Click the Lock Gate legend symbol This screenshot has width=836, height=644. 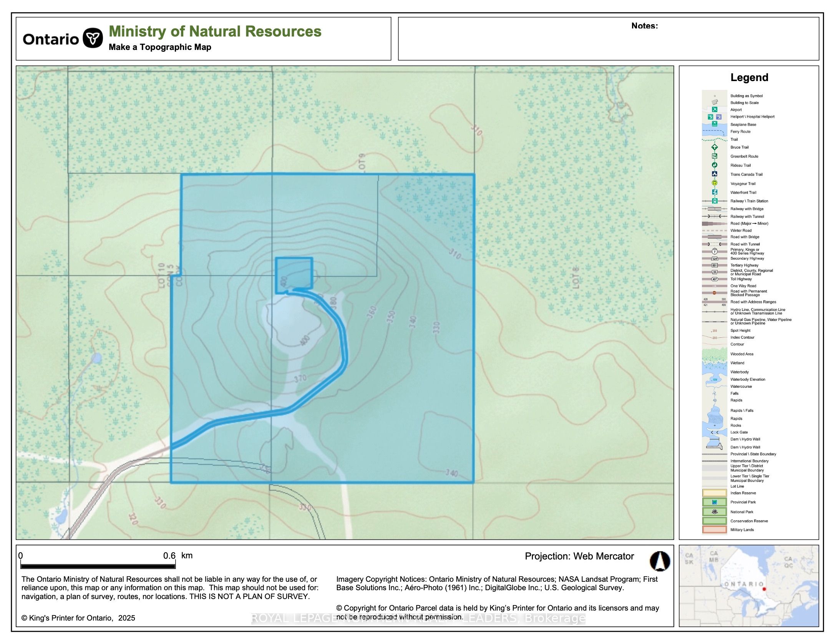pos(715,432)
